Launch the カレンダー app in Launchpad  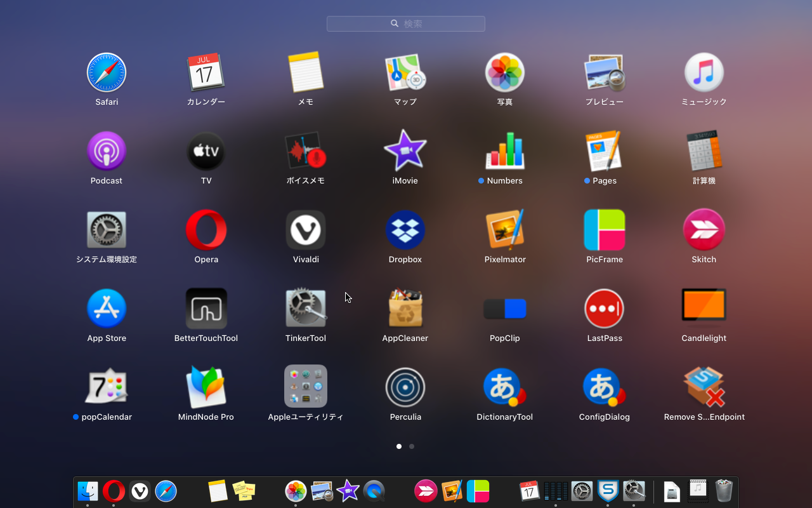click(x=206, y=72)
